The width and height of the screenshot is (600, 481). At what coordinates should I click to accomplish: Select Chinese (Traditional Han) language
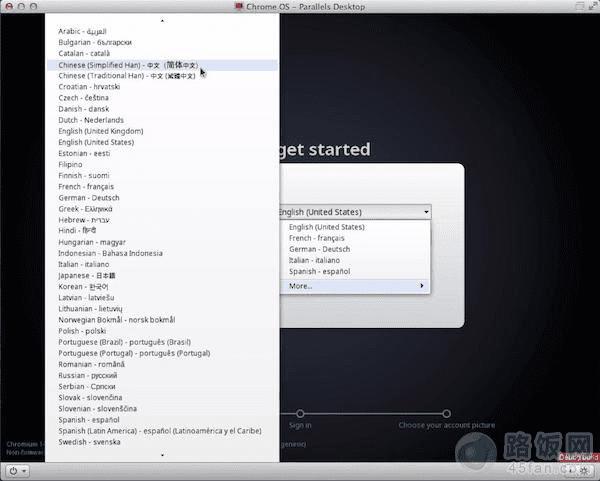[x=162, y=76]
